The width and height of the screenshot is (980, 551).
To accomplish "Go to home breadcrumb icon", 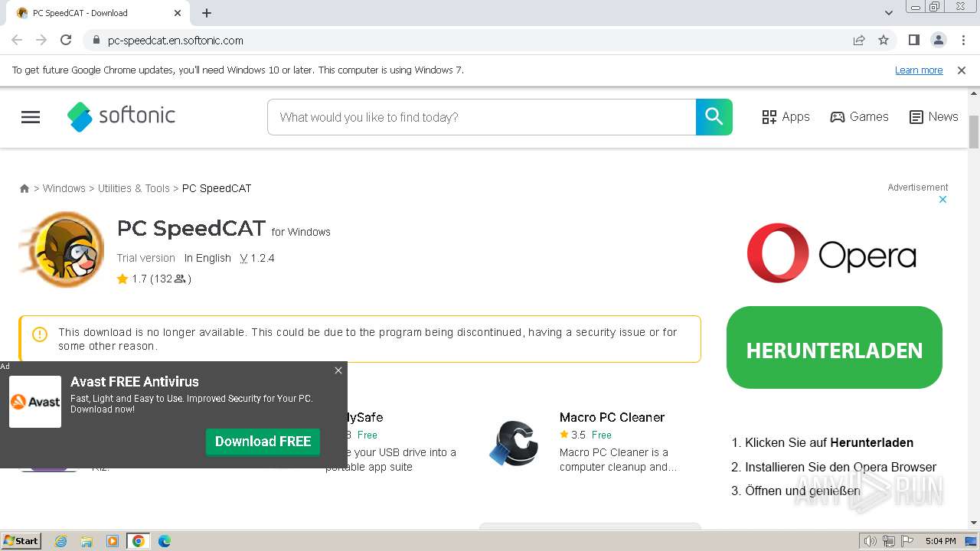I will coord(24,188).
